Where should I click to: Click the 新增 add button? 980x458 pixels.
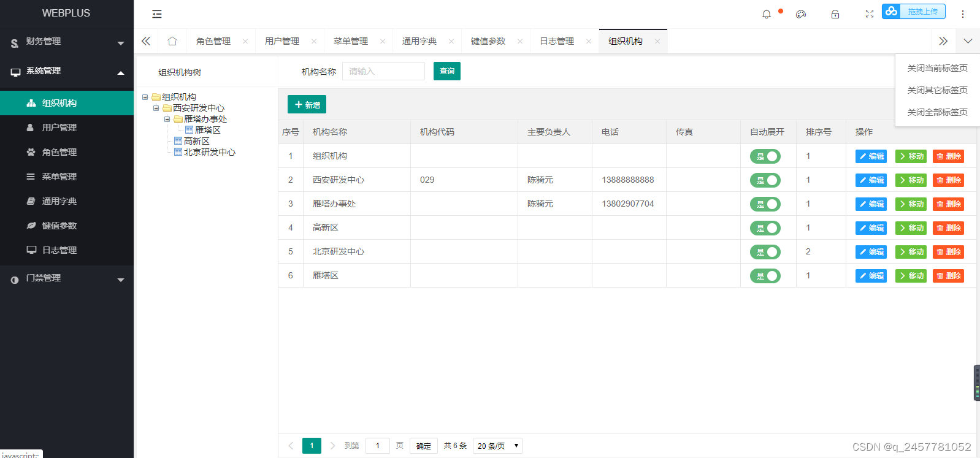(x=307, y=105)
